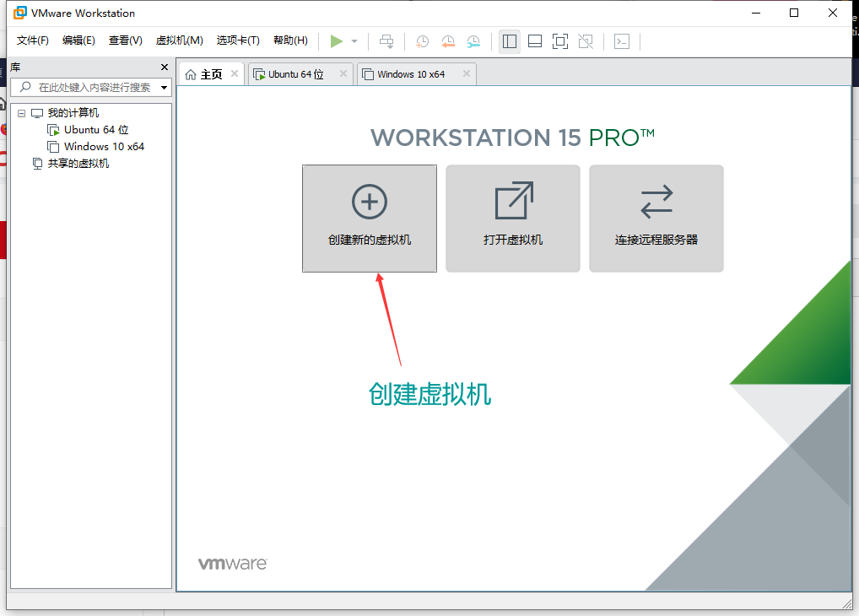
Task: Click the Unity mode toolbar icon
Action: click(586, 41)
